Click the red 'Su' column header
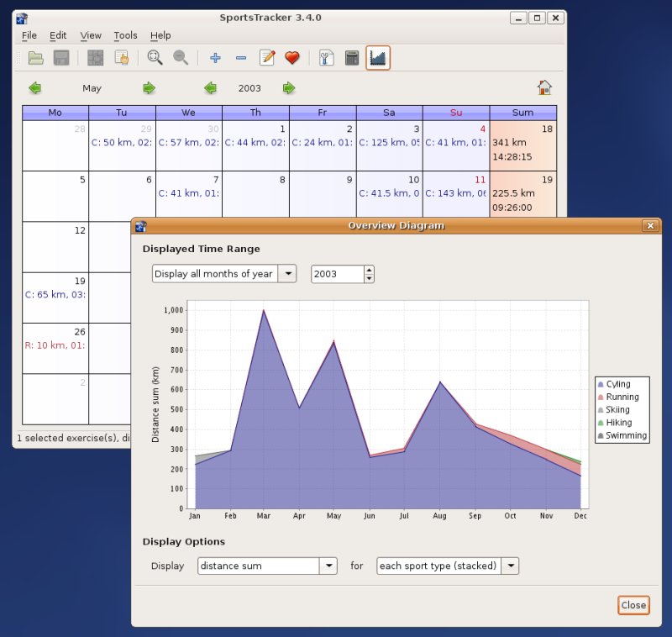The width and height of the screenshot is (672, 637). tap(456, 113)
